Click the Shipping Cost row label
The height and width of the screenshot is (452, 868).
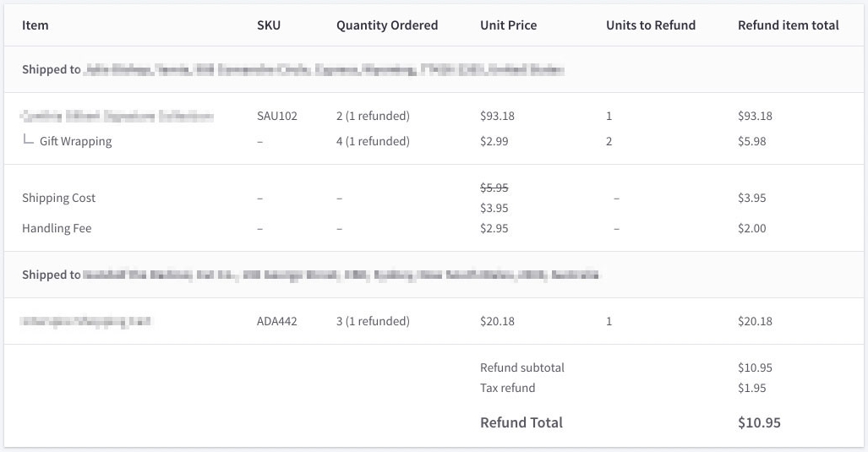[59, 198]
